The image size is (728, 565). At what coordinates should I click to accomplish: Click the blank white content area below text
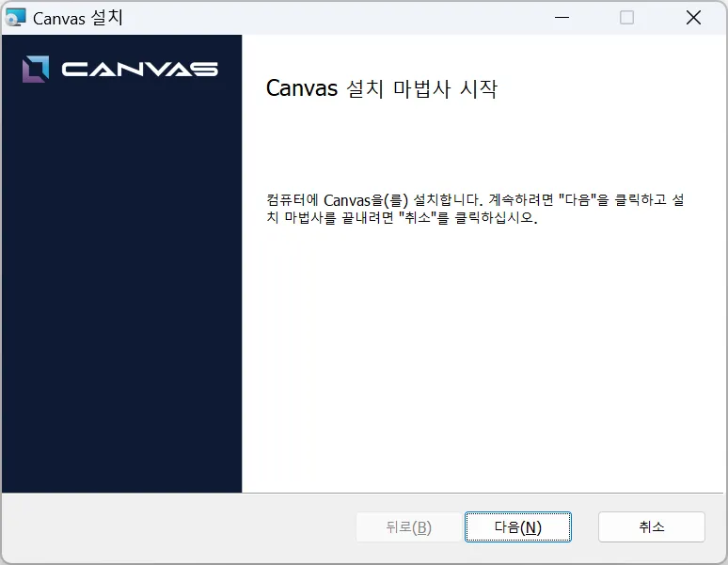tap(484, 376)
